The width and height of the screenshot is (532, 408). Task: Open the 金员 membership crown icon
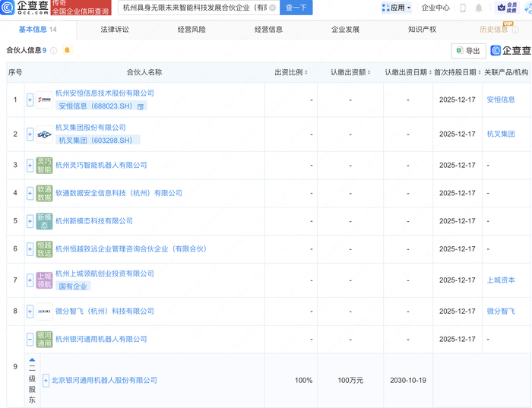(502, 8)
